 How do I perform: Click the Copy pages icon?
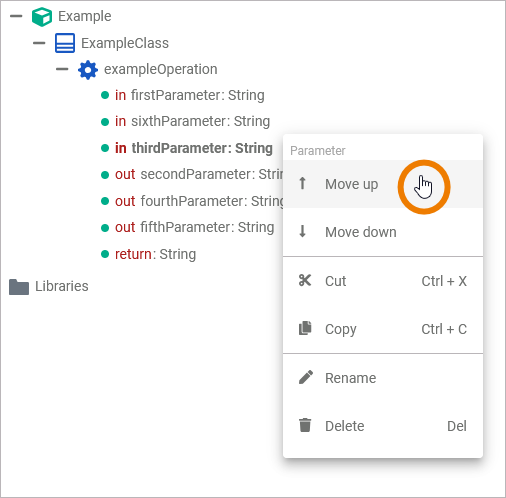(305, 328)
